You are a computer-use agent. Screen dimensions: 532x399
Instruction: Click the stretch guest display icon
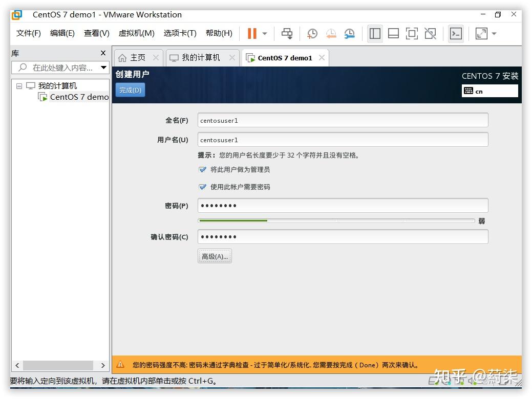(481, 33)
